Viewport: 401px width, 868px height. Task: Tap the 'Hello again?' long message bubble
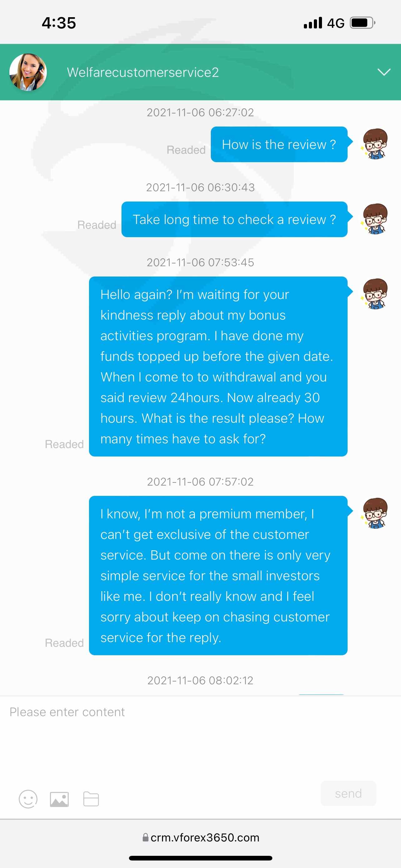pos(218,367)
